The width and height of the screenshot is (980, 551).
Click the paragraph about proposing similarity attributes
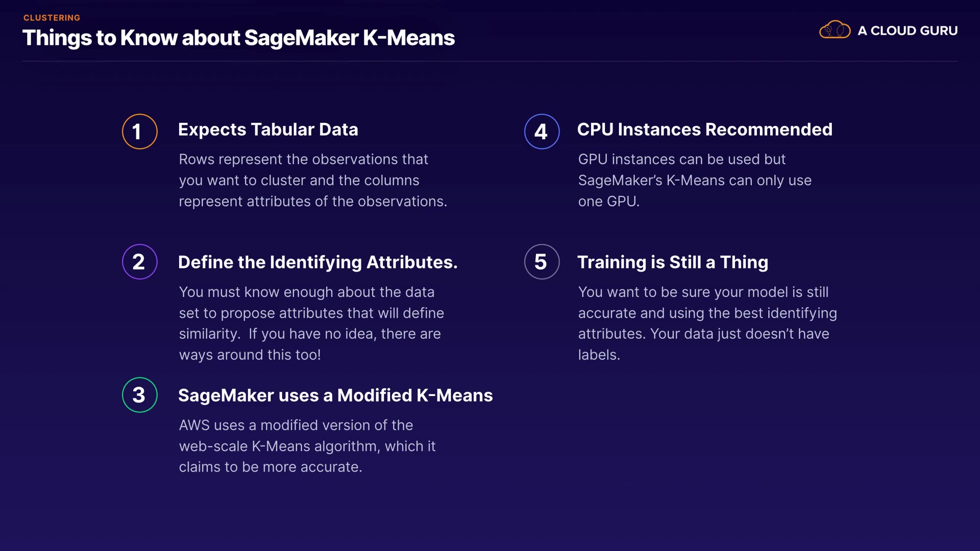311,323
